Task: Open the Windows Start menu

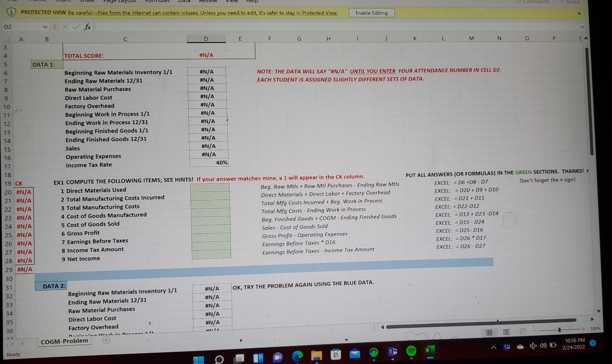Action: [x=199, y=360]
